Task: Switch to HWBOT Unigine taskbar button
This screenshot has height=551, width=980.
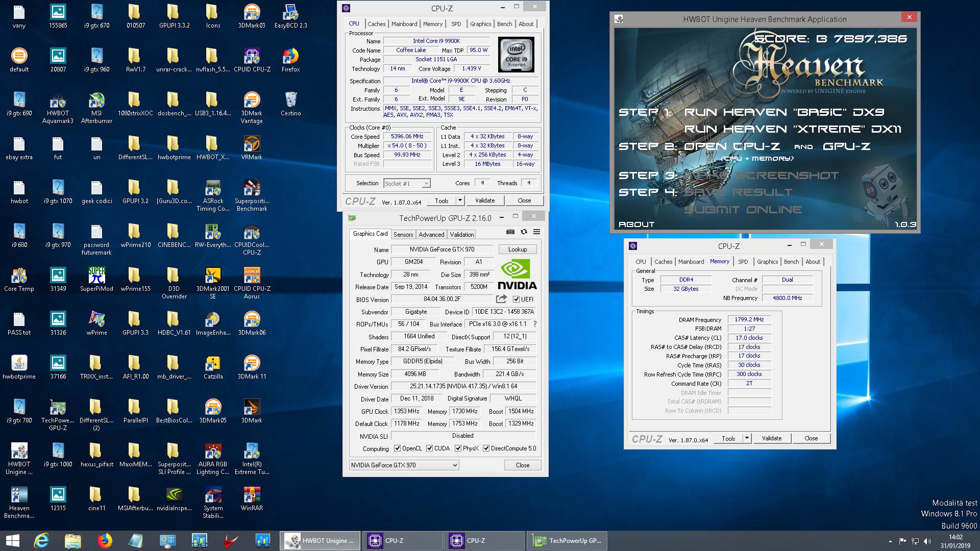Action: (321, 541)
